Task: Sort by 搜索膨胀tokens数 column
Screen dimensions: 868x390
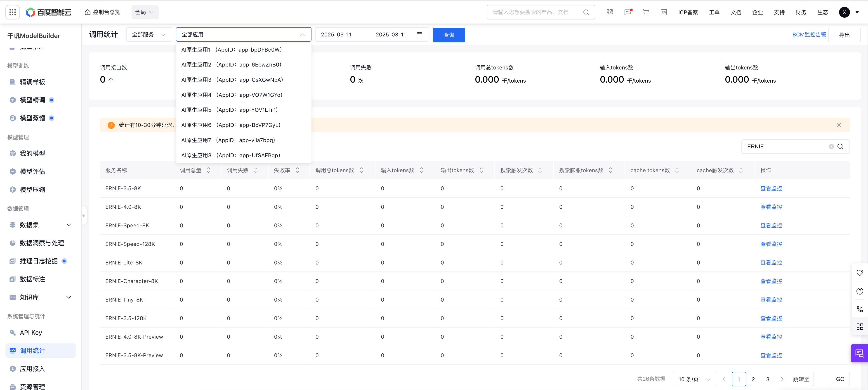Action: [611, 170]
